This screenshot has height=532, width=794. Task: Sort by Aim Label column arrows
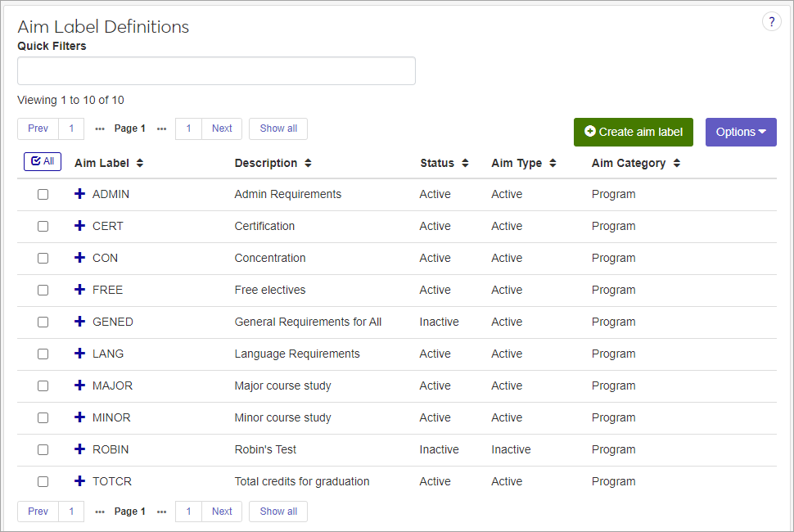click(140, 163)
